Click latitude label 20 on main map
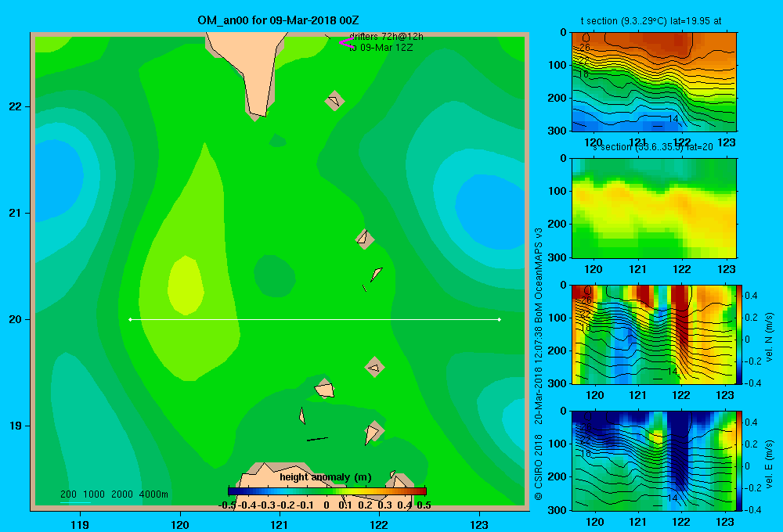The height and width of the screenshot is (532, 783). click(x=16, y=319)
